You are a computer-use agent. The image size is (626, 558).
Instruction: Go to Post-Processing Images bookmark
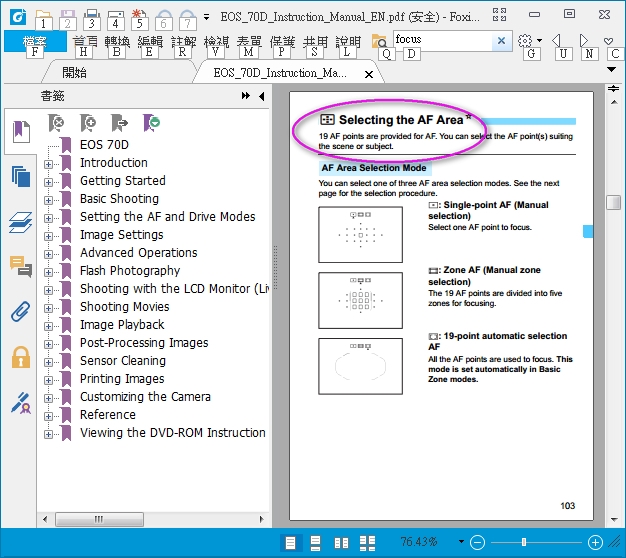coord(144,342)
